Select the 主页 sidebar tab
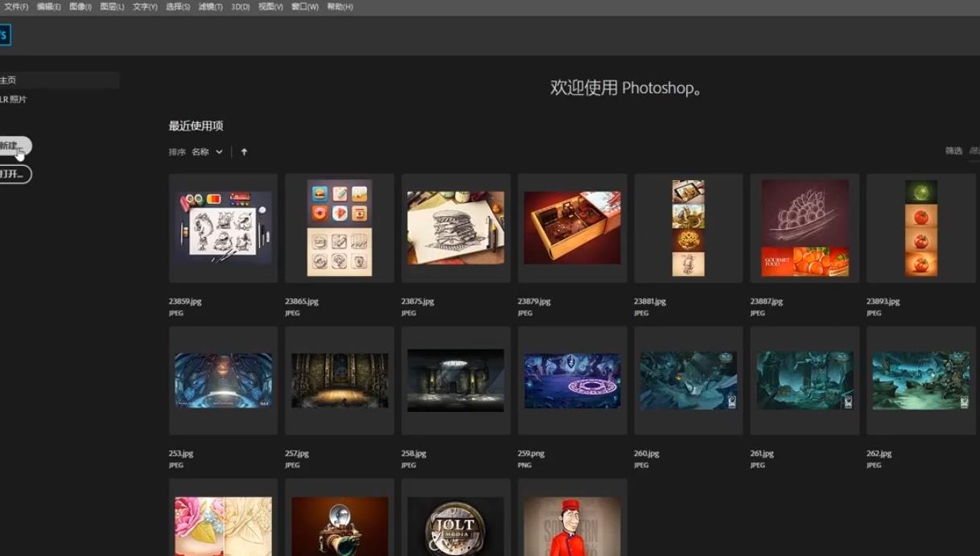980x556 pixels. (x=56, y=80)
